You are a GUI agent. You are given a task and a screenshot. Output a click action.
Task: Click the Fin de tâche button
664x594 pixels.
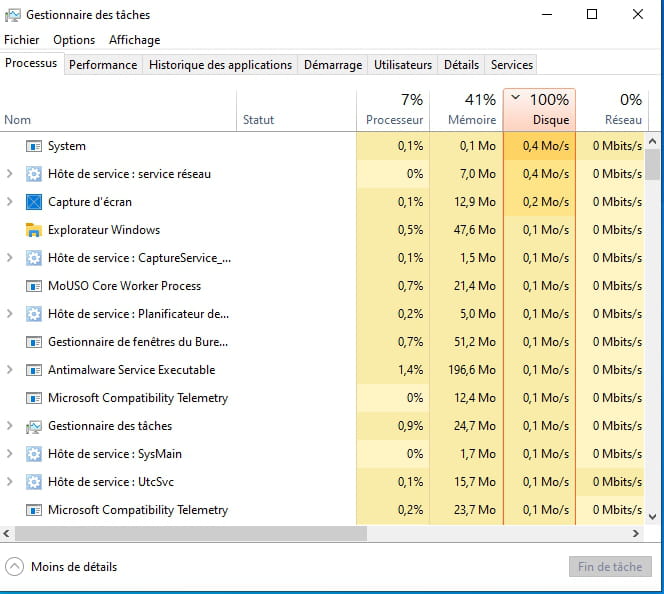tap(610, 566)
